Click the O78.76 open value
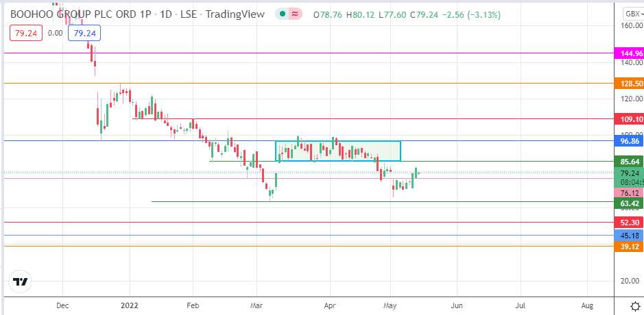Viewport: 644px width, 315px height. pos(328,15)
